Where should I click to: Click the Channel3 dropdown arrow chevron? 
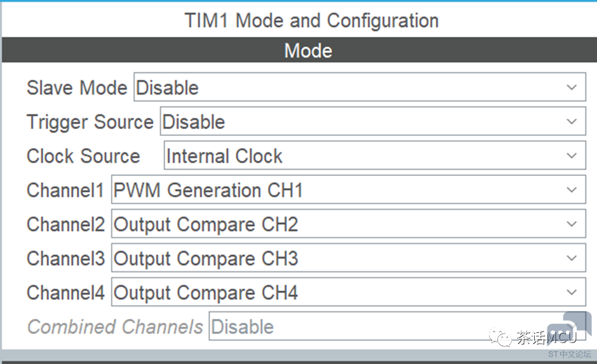tap(571, 258)
